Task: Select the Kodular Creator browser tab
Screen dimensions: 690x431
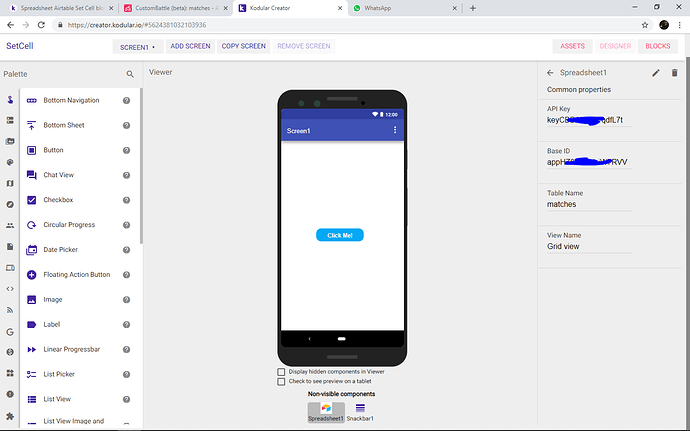Action: [x=290, y=8]
